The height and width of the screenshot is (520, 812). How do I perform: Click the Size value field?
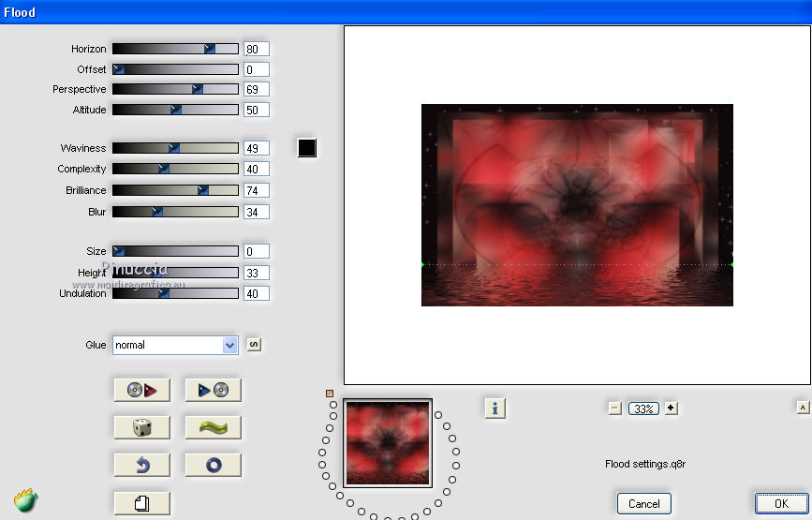[257, 251]
